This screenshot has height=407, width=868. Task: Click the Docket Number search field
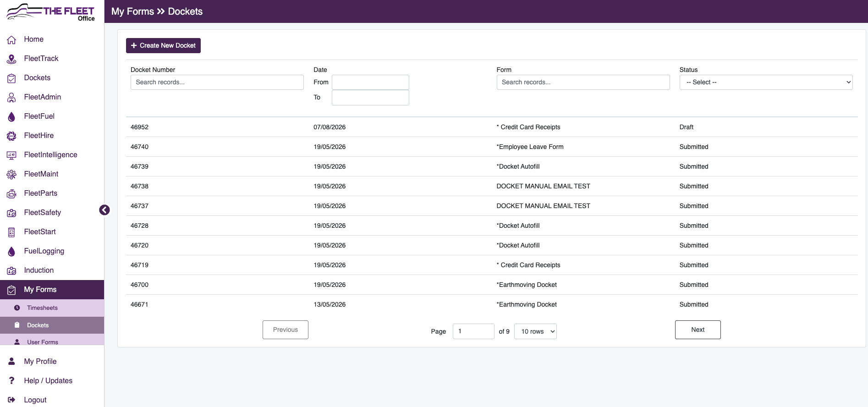[x=217, y=82]
